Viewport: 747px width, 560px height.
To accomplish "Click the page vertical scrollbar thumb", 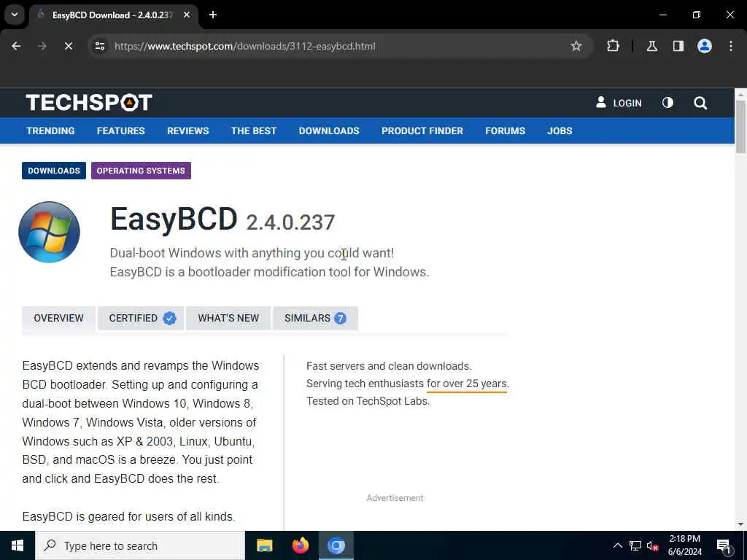I will tap(740, 127).
